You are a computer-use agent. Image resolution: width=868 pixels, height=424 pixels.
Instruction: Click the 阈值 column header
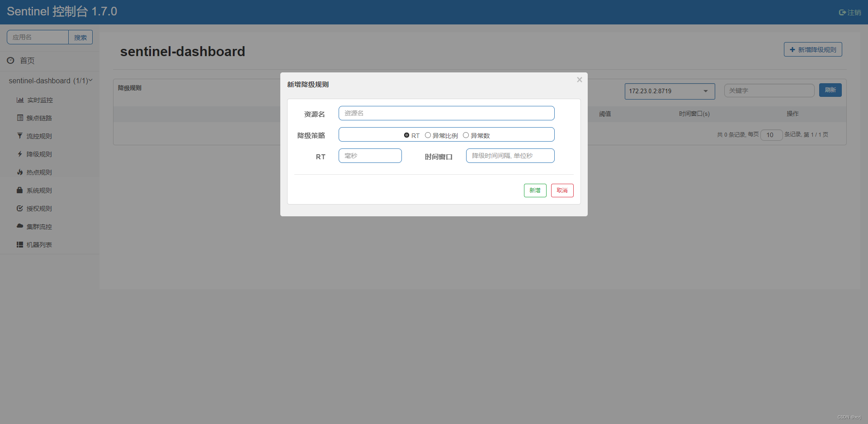tap(605, 114)
